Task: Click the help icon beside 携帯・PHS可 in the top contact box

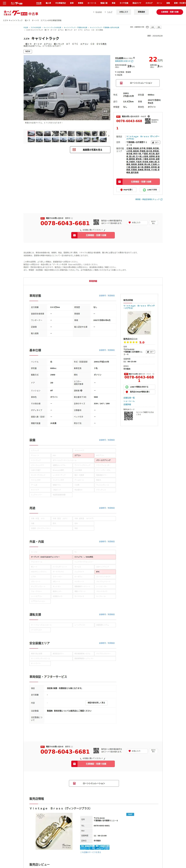Action: (148, 116)
